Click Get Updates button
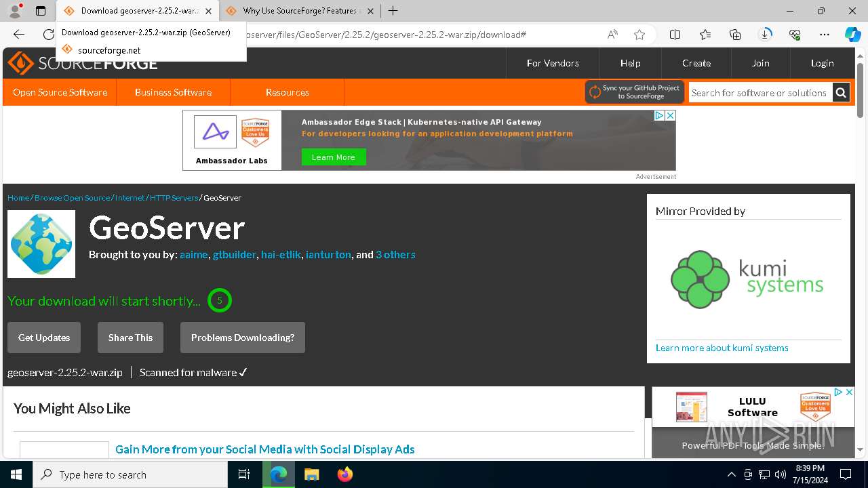 (x=44, y=338)
